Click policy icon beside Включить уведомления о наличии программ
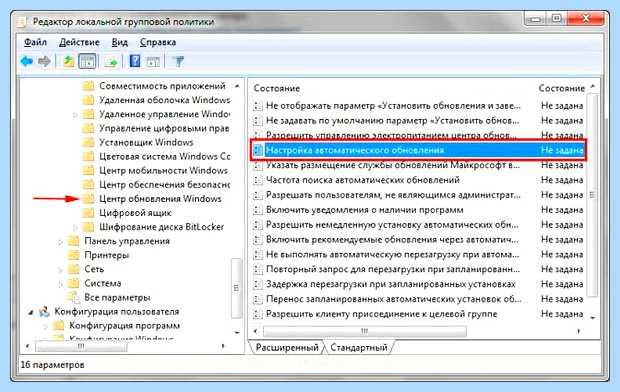The width and height of the screenshot is (620, 392). point(258,210)
